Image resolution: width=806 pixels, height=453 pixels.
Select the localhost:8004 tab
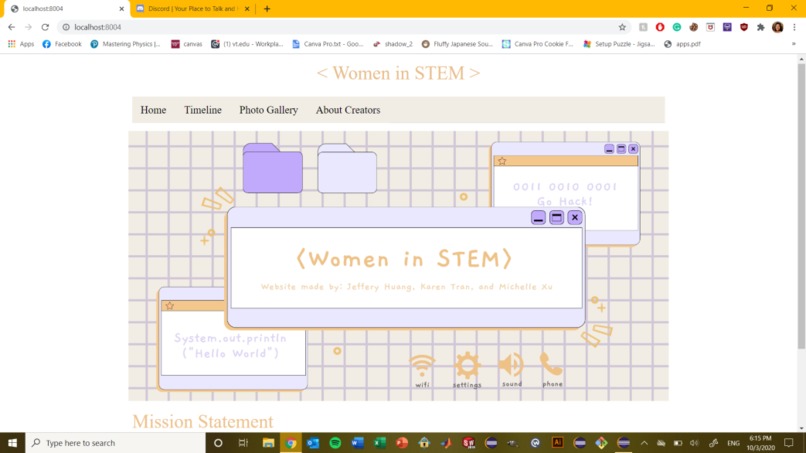(x=66, y=9)
